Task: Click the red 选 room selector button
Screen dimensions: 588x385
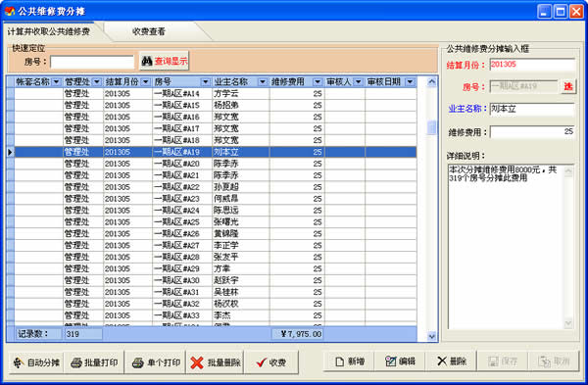Action: (568, 86)
